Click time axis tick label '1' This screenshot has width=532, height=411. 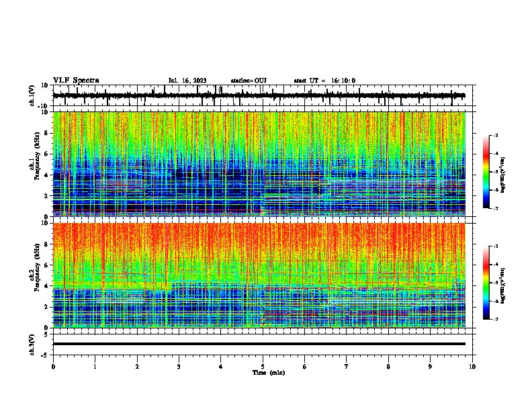point(95,367)
